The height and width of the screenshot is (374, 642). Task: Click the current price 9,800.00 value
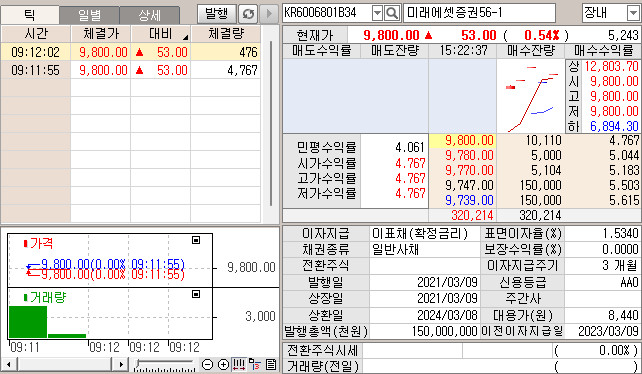point(391,35)
